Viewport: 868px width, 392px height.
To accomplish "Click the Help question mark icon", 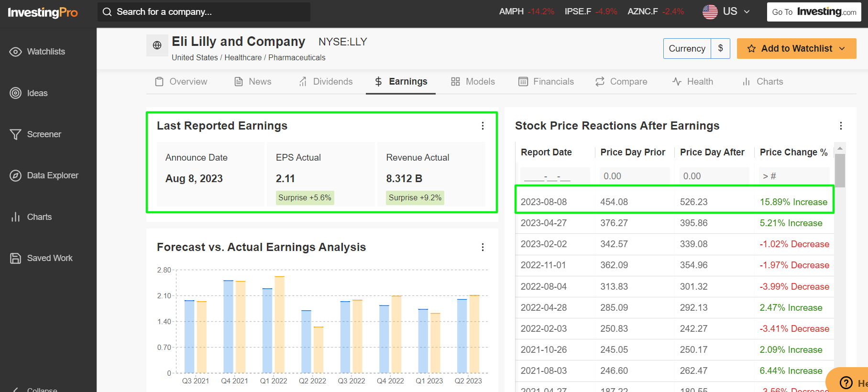I will (x=846, y=382).
